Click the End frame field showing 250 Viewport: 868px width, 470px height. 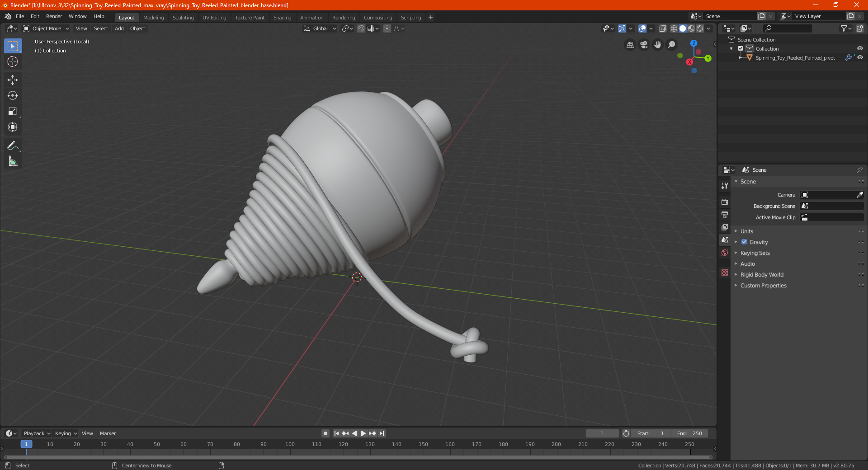[x=689, y=433]
